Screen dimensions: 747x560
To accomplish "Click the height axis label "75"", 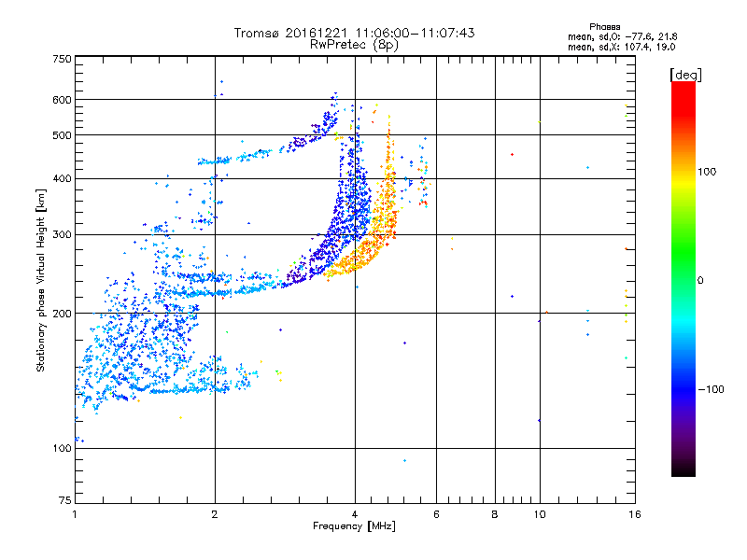I will (64, 500).
